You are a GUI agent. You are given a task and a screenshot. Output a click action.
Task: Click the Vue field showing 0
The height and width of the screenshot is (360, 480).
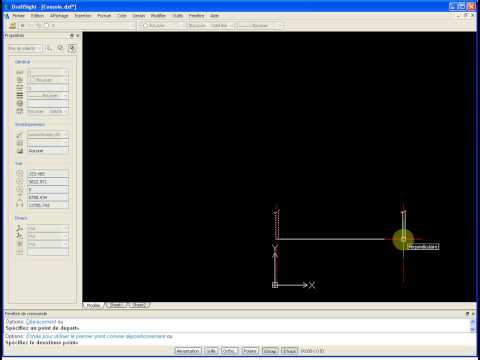pos(48,190)
